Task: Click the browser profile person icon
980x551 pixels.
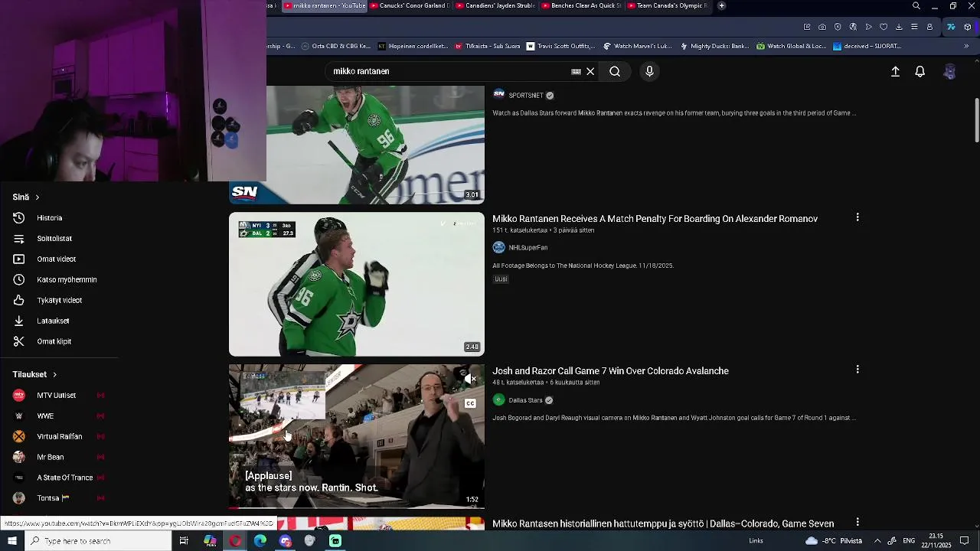Action: click(929, 27)
